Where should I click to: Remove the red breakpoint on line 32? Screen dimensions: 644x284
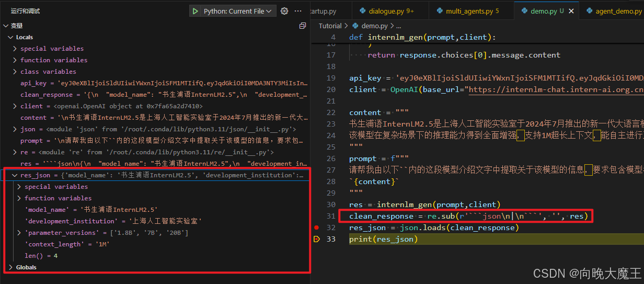[x=316, y=228]
